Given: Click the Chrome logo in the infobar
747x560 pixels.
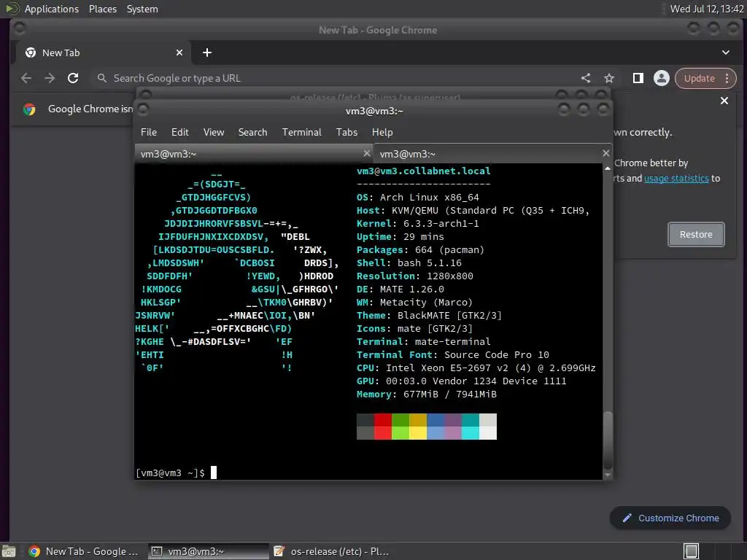Looking at the screenshot, I should (29, 109).
